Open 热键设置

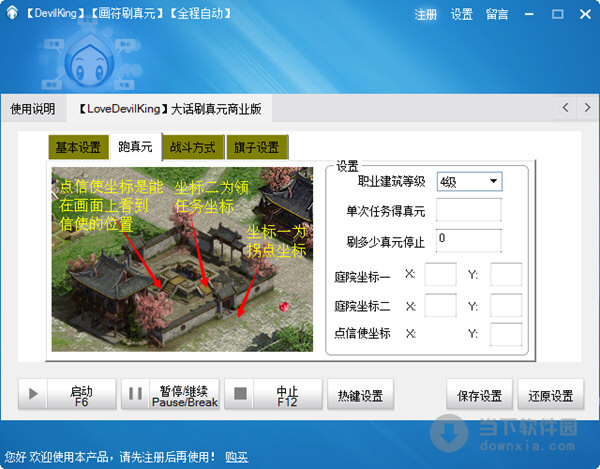[x=360, y=394]
